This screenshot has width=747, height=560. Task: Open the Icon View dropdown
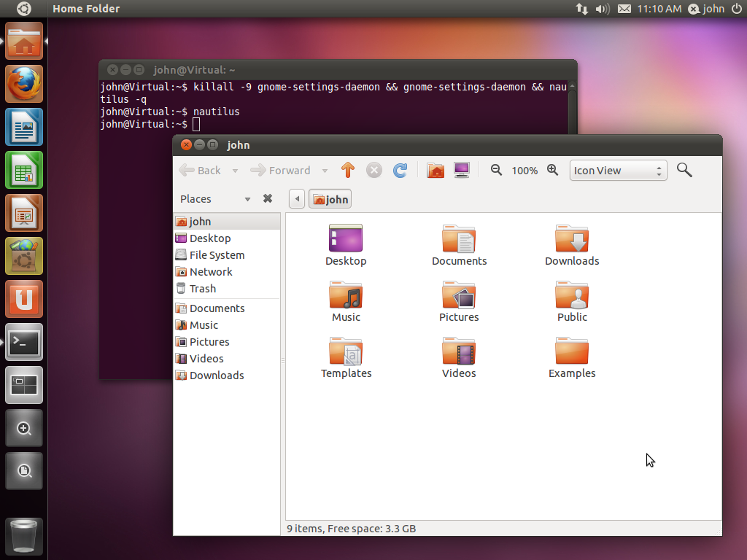tap(617, 170)
